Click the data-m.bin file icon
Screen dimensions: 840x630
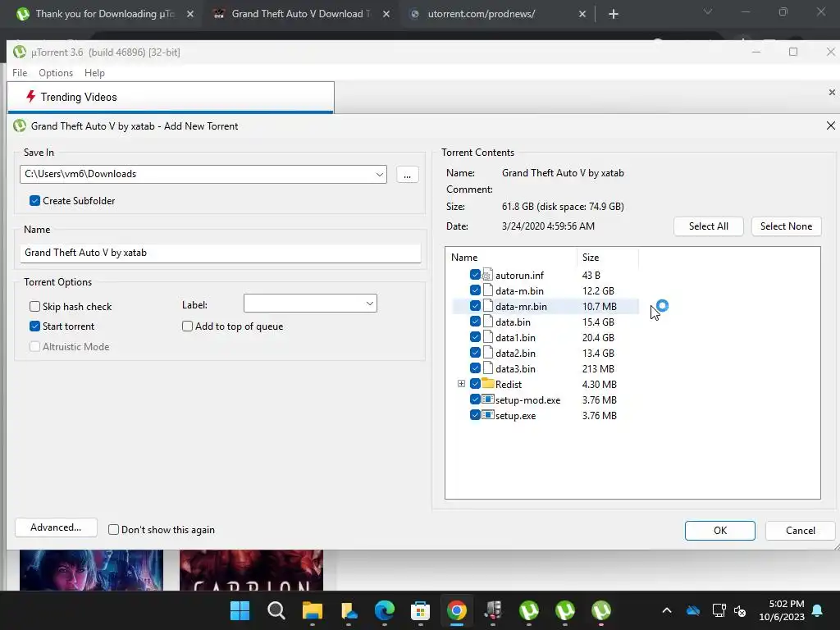487,290
